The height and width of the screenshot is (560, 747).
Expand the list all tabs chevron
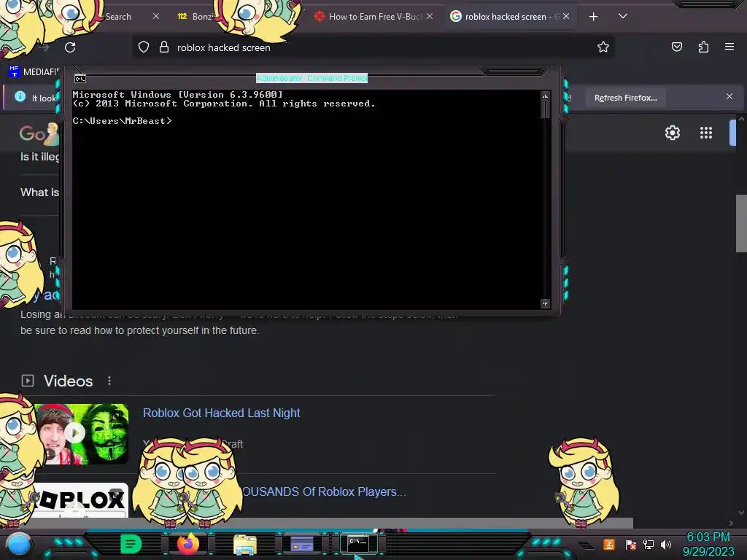[623, 16]
